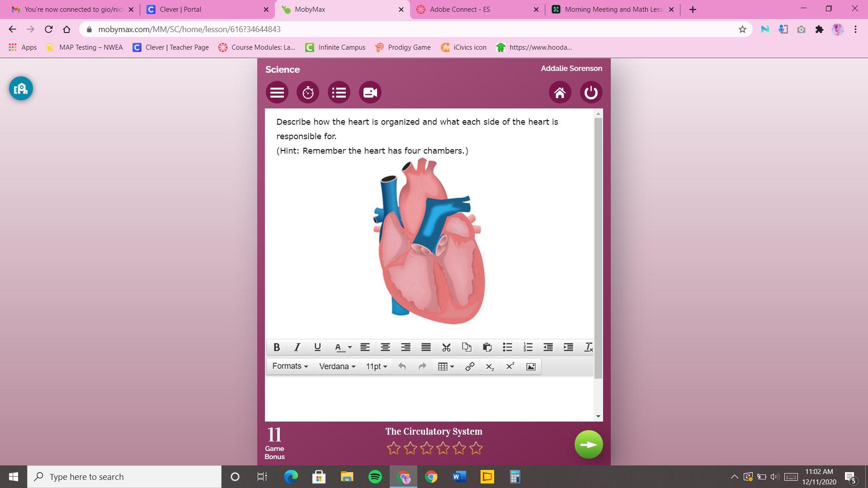Viewport: 868px width, 488px height.
Task: Go to the MobyMax home icon
Action: (x=560, y=93)
